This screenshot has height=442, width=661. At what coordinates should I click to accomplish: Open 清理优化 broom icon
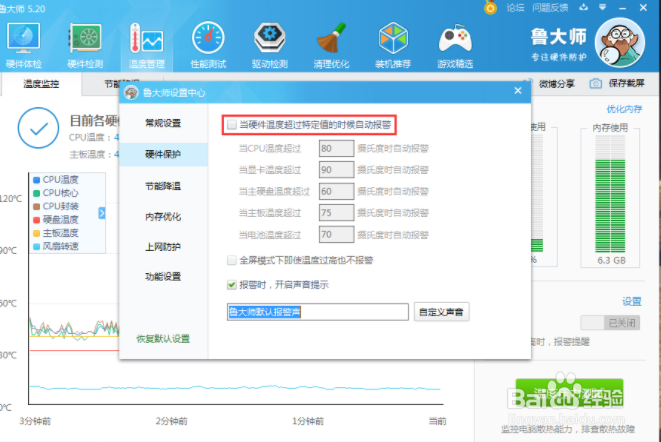pyautogui.click(x=331, y=38)
